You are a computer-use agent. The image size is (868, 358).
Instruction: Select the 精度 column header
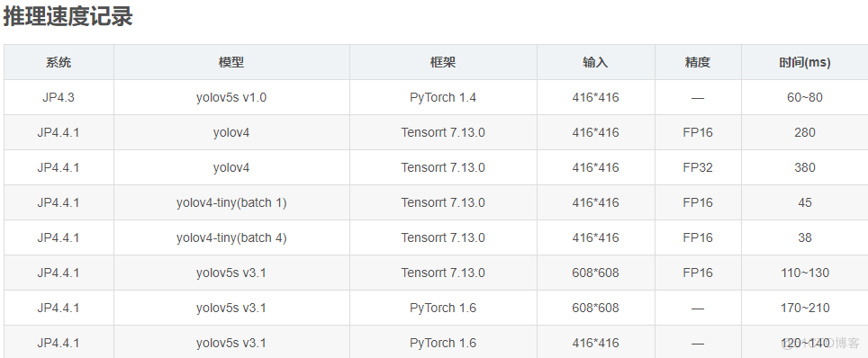(698, 62)
